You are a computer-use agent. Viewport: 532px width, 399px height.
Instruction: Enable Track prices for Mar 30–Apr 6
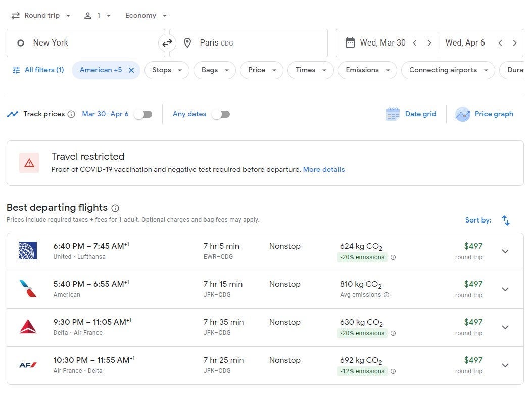[143, 114]
